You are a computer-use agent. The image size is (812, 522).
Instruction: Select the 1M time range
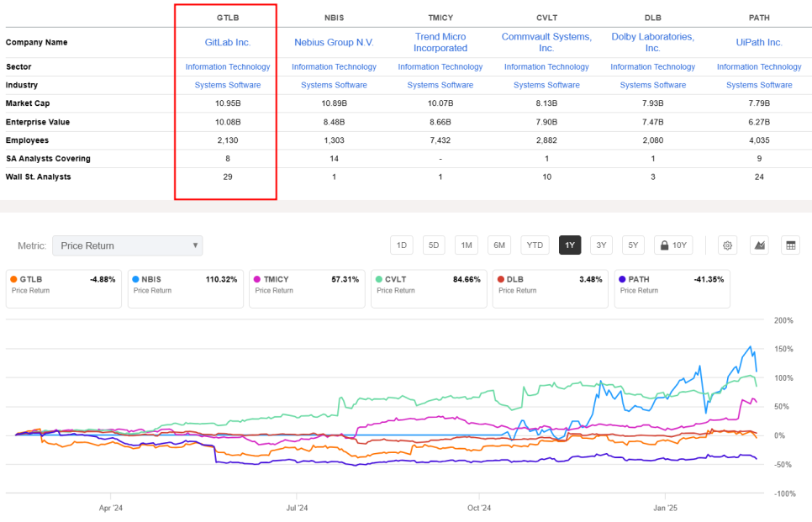pyautogui.click(x=466, y=245)
